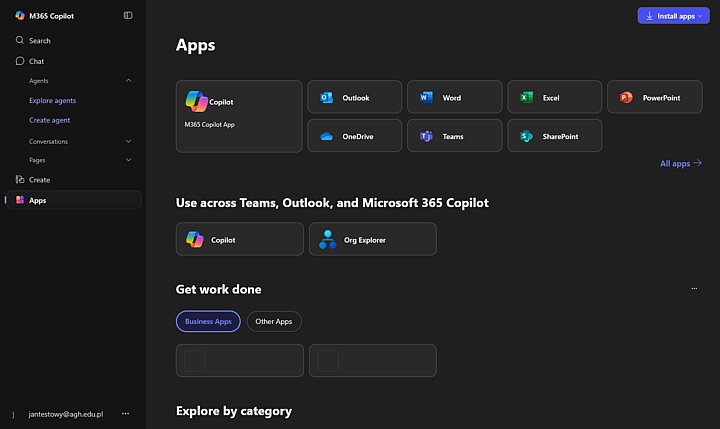Click the Teams tile label

(453, 136)
